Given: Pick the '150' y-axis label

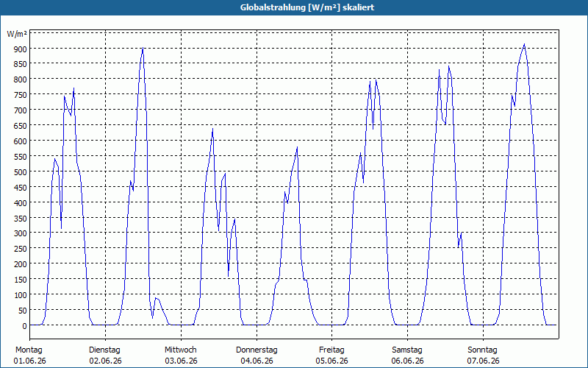Looking at the screenshot, I should coord(21,280).
